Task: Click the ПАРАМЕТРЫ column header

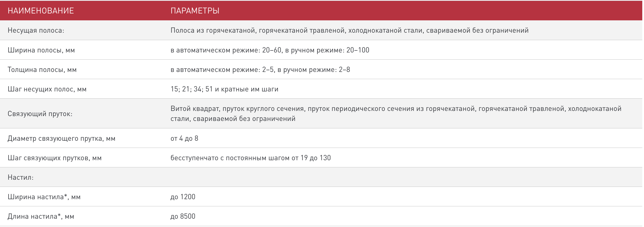Action: click(195, 11)
